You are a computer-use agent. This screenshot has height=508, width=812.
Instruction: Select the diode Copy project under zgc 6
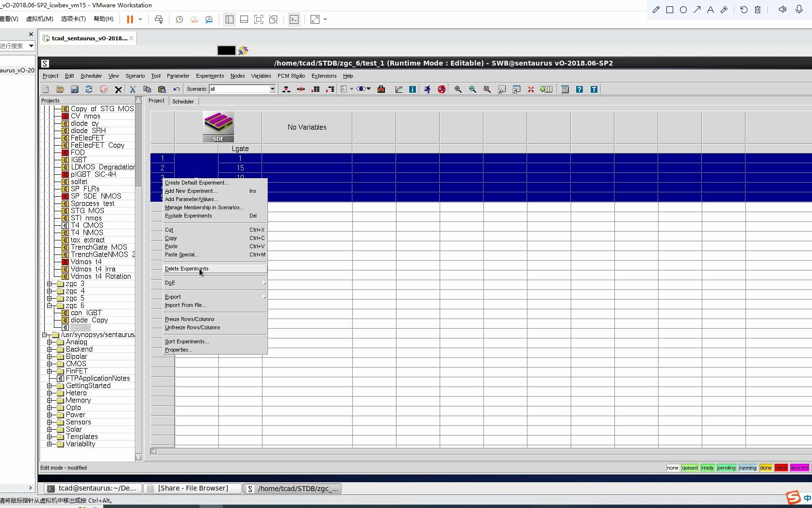point(89,320)
